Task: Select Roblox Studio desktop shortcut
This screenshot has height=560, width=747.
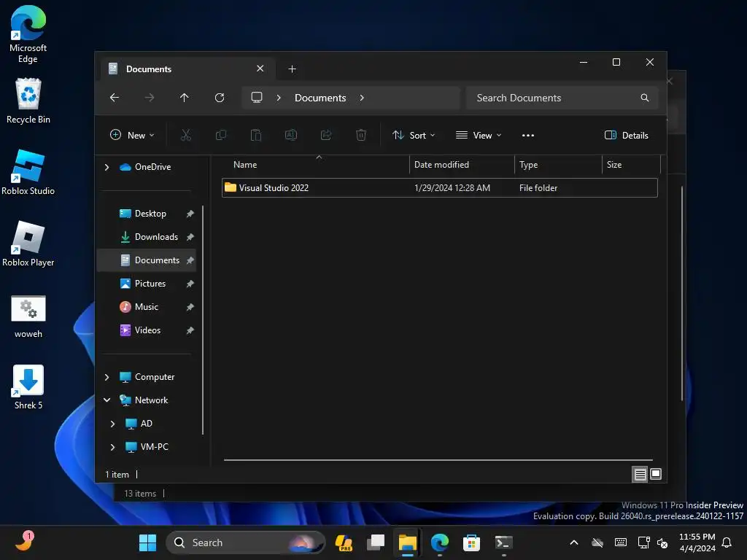Action: tap(28, 172)
